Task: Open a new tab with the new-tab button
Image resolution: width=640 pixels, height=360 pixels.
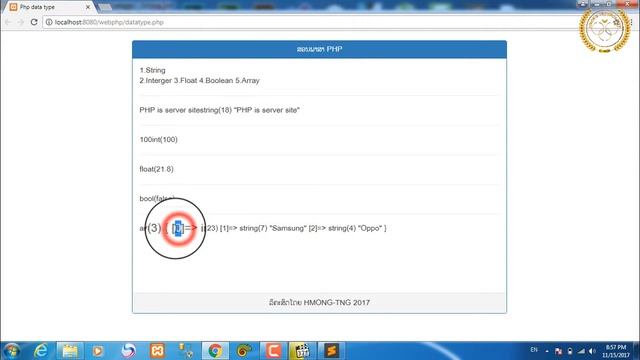Action: pos(105,7)
